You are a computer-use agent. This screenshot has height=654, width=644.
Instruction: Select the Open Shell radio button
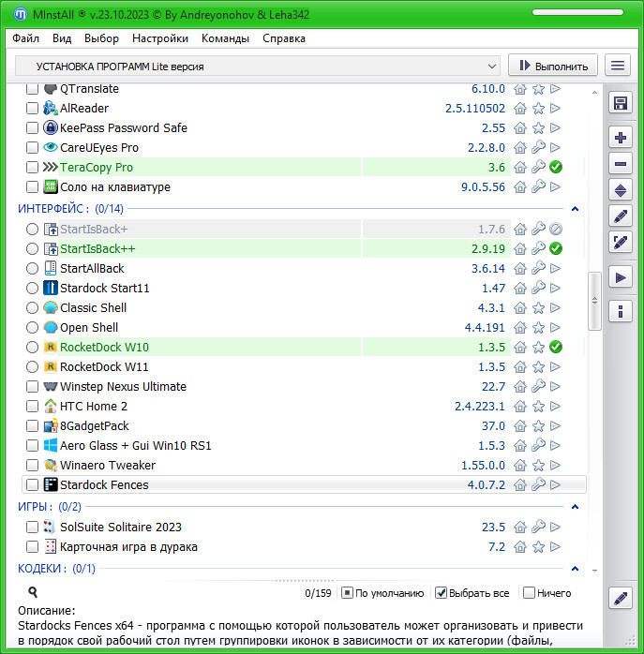pos(33,328)
